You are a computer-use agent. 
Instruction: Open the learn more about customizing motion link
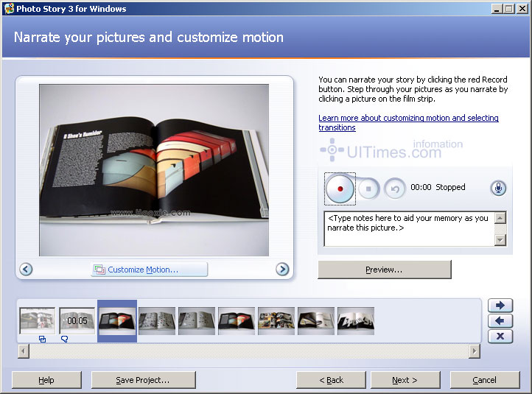pos(408,122)
